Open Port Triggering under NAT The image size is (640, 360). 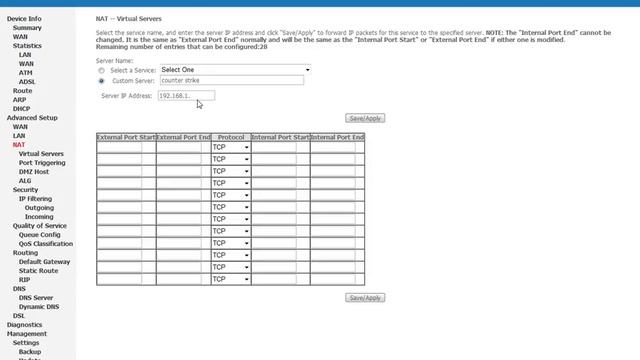point(42,163)
